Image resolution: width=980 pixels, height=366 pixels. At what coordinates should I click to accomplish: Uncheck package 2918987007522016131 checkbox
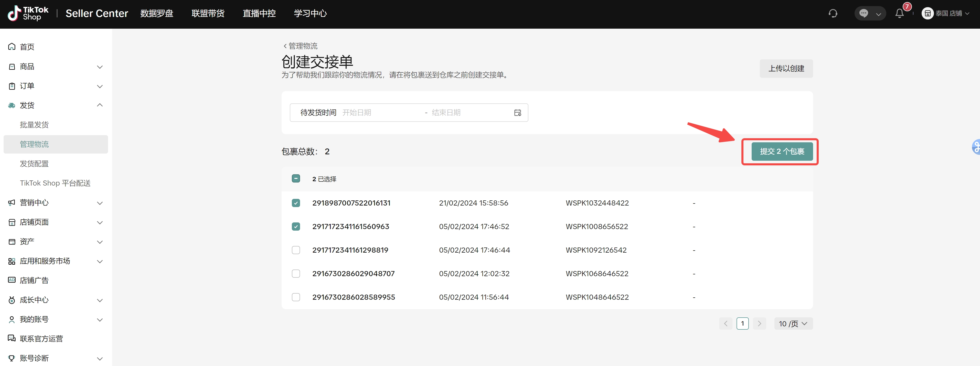coord(296,203)
